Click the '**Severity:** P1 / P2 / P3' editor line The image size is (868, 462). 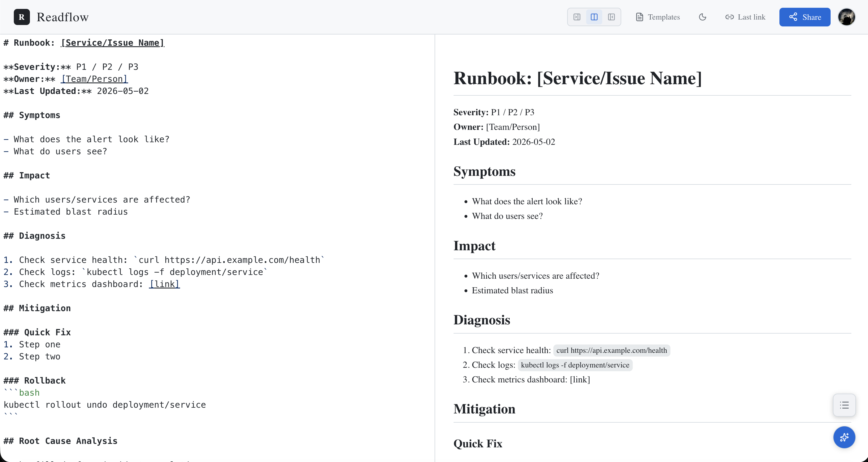point(71,67)
